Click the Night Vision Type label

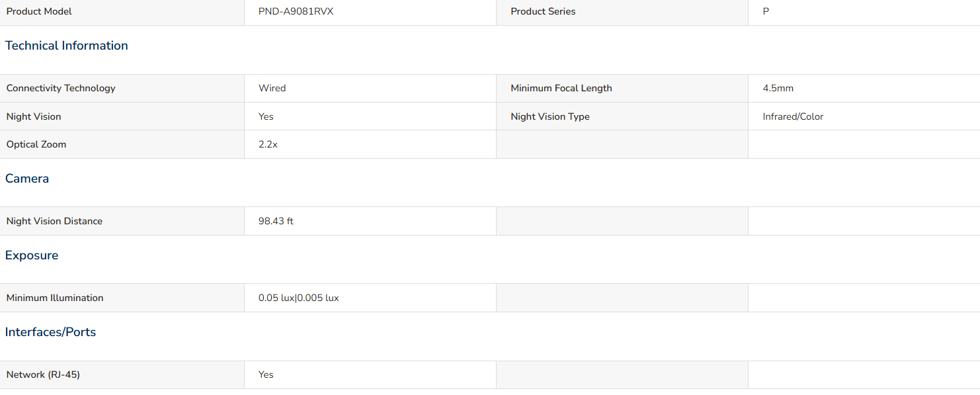(x=550, y=116)
